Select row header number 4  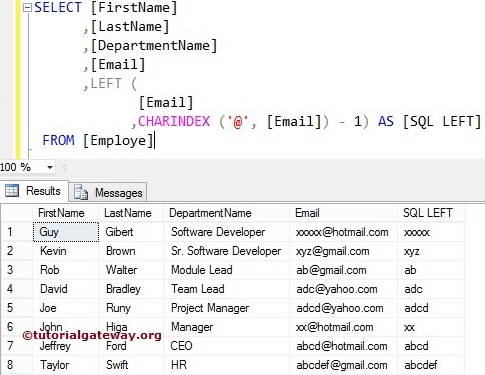pos(17,289)
